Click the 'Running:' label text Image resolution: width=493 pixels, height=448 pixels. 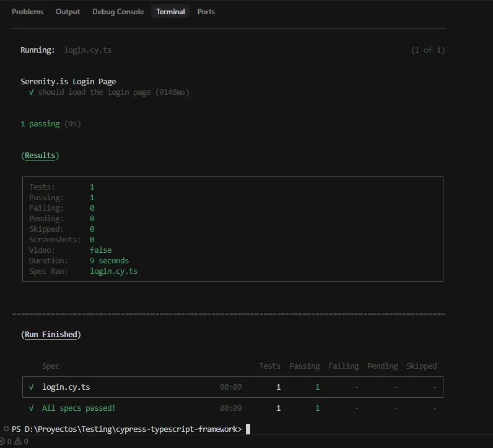point(37,50)
